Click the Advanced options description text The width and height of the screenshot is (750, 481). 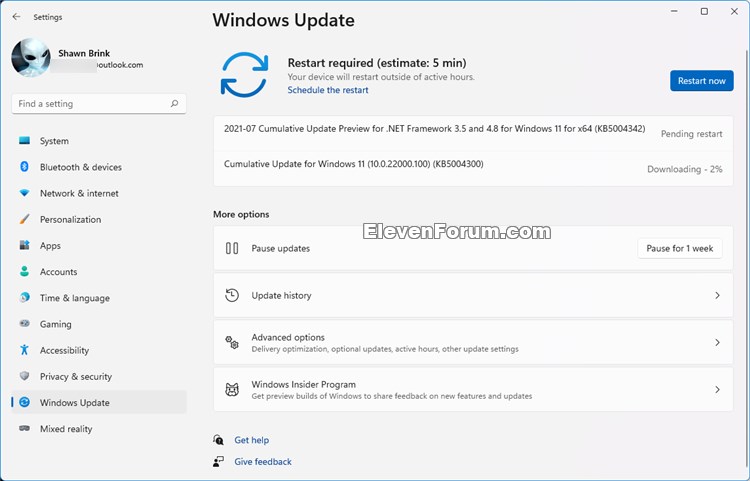[385, 349]
